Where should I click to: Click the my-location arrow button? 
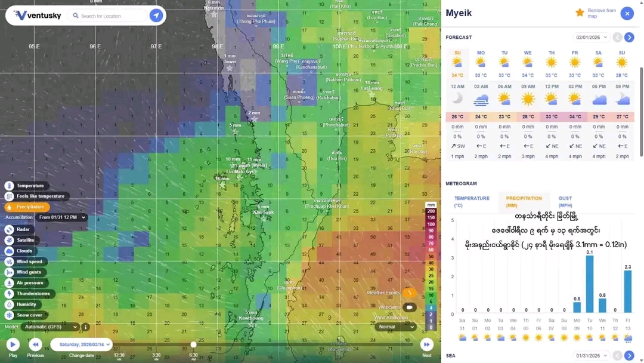click(156, 16)
